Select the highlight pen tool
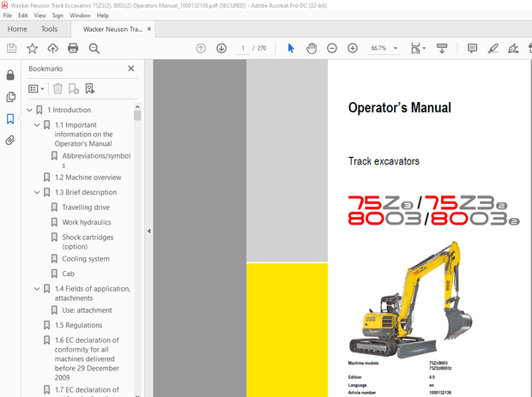Viewport: 532px width, 397px height. [x=493, y=49]
